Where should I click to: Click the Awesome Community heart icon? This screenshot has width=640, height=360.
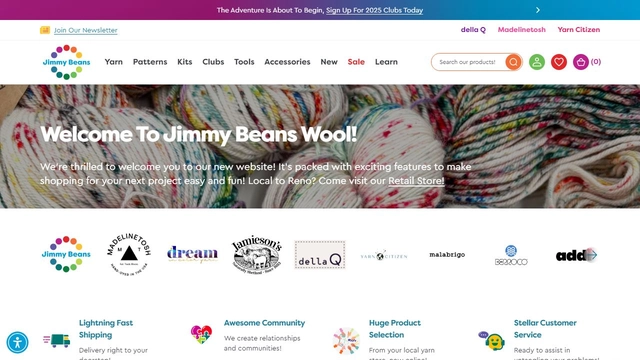[201, 334]
